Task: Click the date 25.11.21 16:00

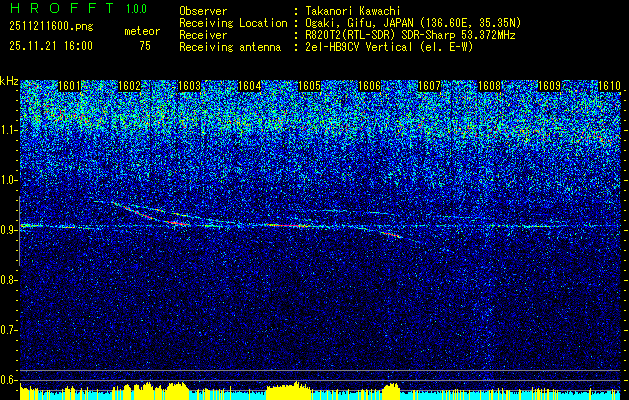Action: tap(51, 46)
